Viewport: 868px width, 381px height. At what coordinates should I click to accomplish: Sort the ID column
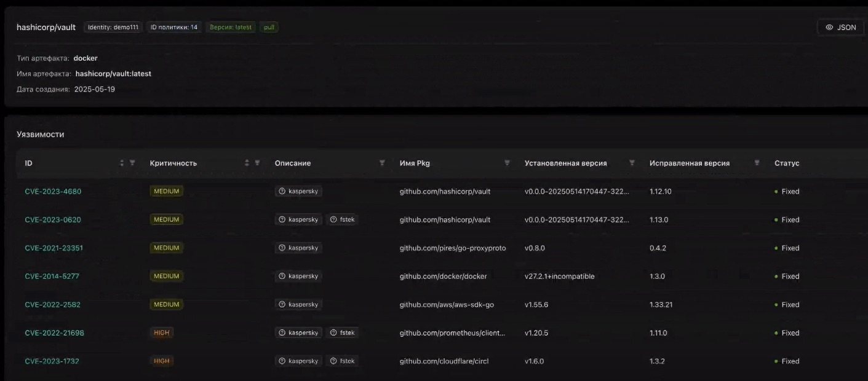122,163
